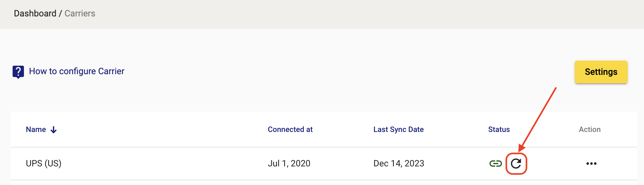Select the UPS (US) carrier name
The width and height of the screenshot is (644, 185).
pyautogui.click(x=43, y=164)
